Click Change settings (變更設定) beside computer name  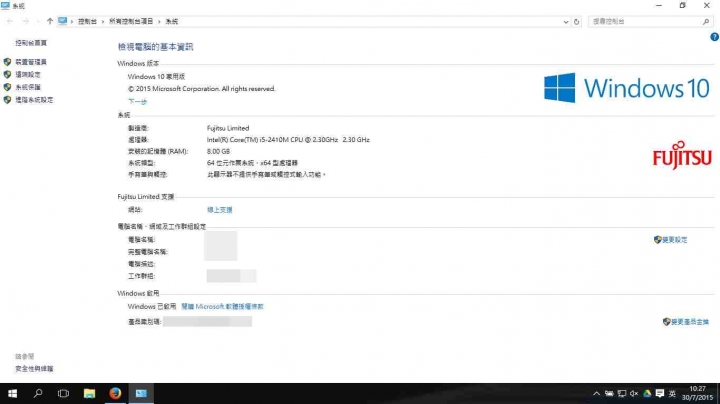(x=675, y=240)
